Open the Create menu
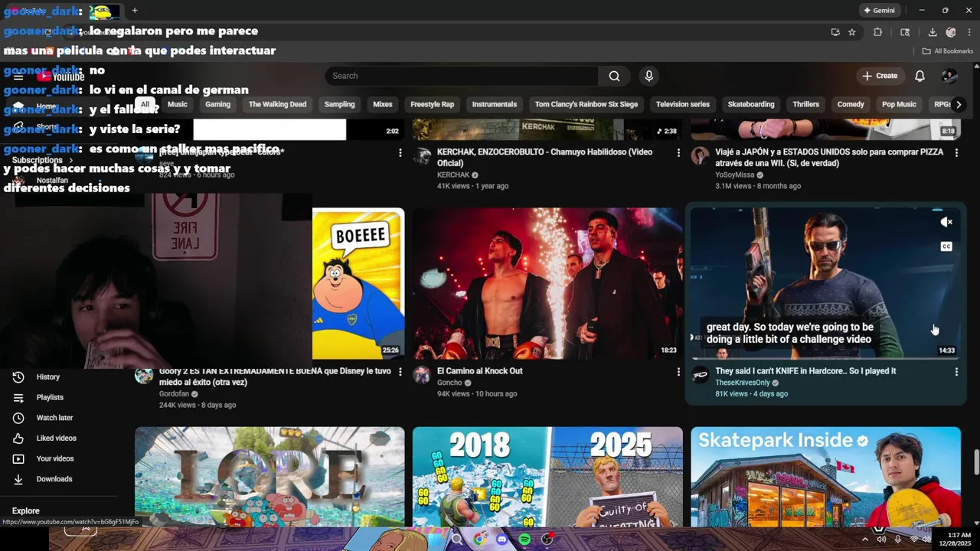 (880, 76)
